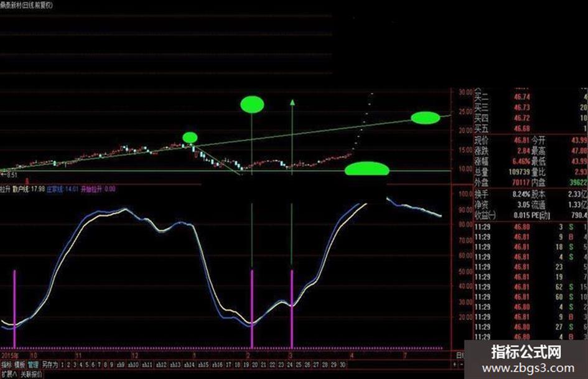Click the 内盘 inner volume label
This screenshot has width=588, height=379.
538,183
